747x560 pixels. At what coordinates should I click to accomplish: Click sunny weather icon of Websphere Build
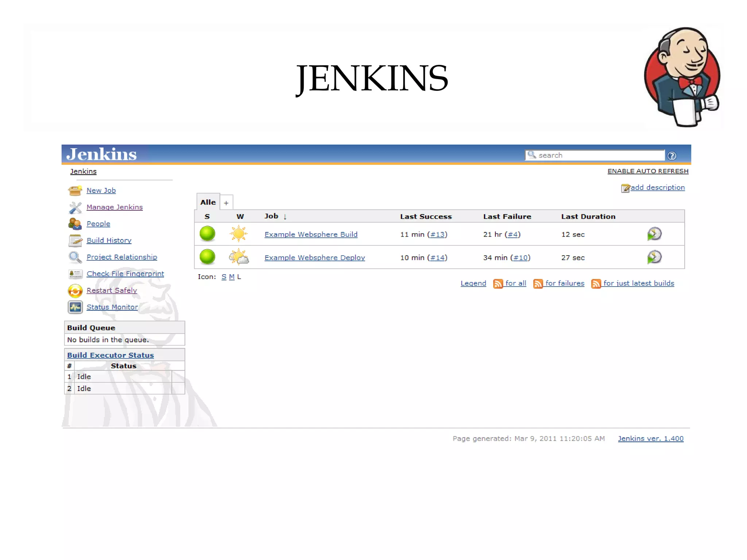click(x=239, y=234)
